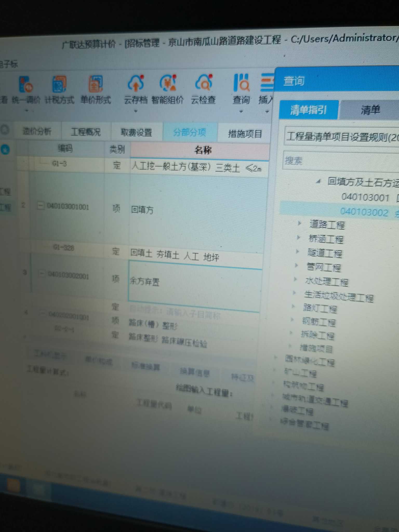
Task: Select the G1-328 code cell
Action: point(64,248)
